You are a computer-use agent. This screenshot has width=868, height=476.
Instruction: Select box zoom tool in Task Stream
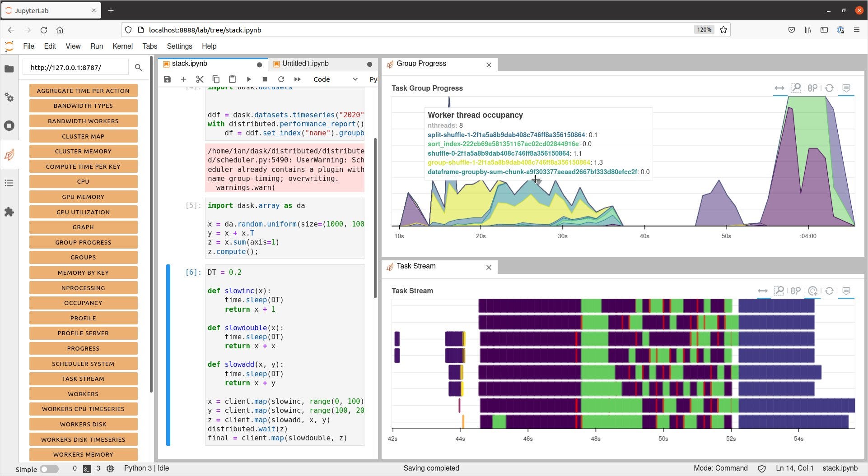[779, 291]
